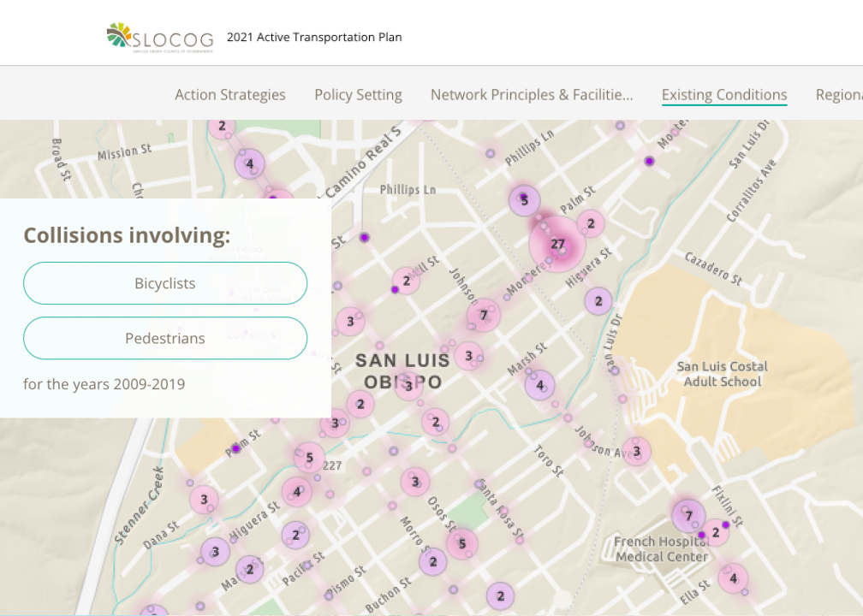Click the 5-collision marker on Higuera Street

point(308,457)
